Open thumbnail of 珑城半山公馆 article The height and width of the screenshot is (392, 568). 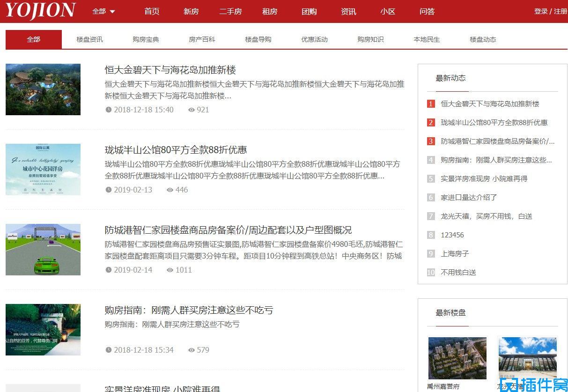[43, 170]
